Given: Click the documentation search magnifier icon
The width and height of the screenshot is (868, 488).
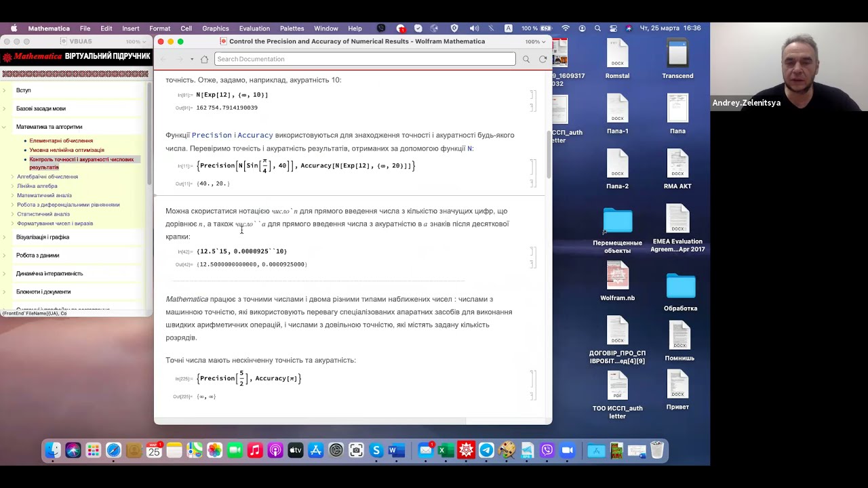Looking at the screenshot, I should 526,59.
